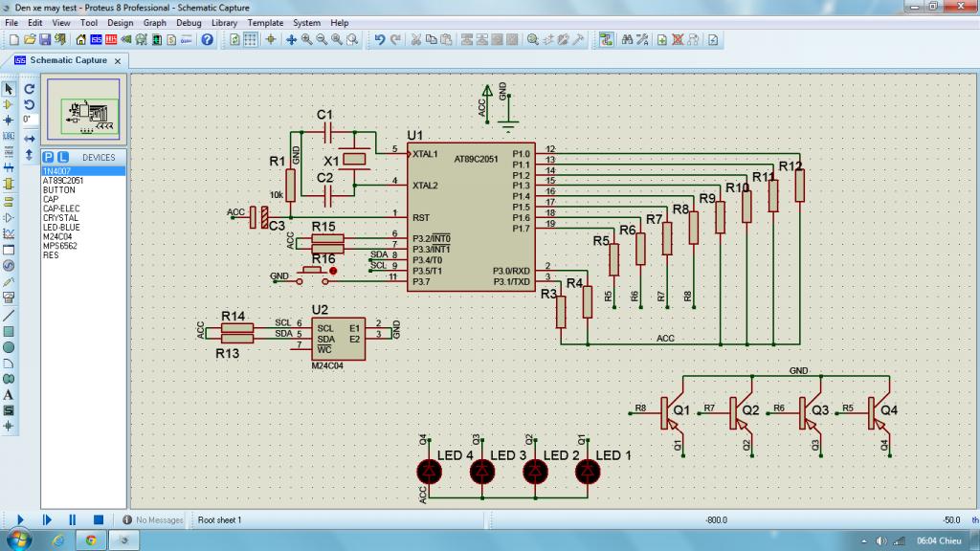The height and width of the screenshot is (551, 980).
Task: Click the Save Project toolbar icon
Action: pyautogui.click(x=45, y=40)
